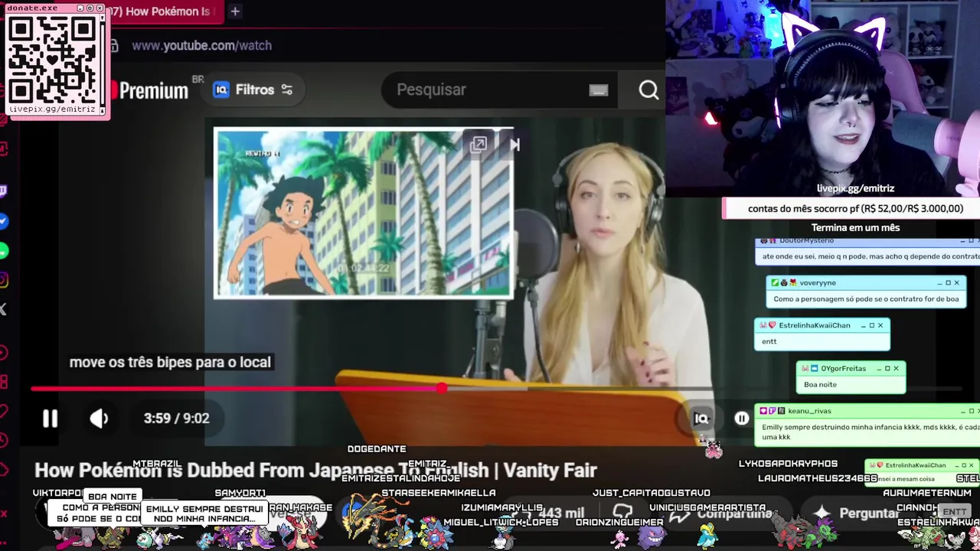
Task: Open the on-screen keyboard icon in search
Action: point(599,90)
